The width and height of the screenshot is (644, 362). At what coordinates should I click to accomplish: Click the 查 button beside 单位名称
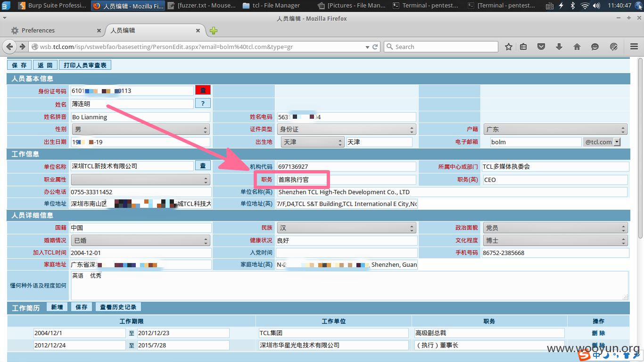click(203, 165)
